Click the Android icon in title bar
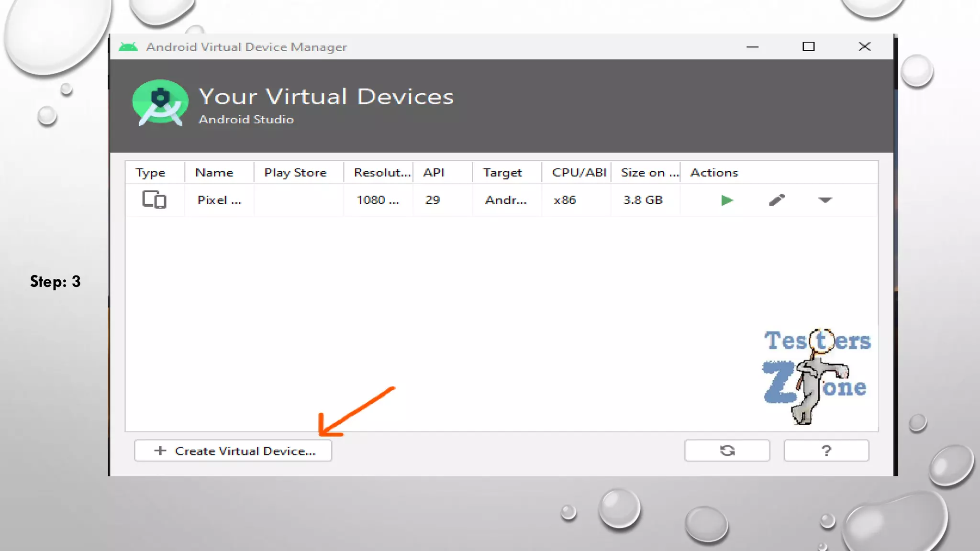Viewport: 980px width, 551px height. 128,47
